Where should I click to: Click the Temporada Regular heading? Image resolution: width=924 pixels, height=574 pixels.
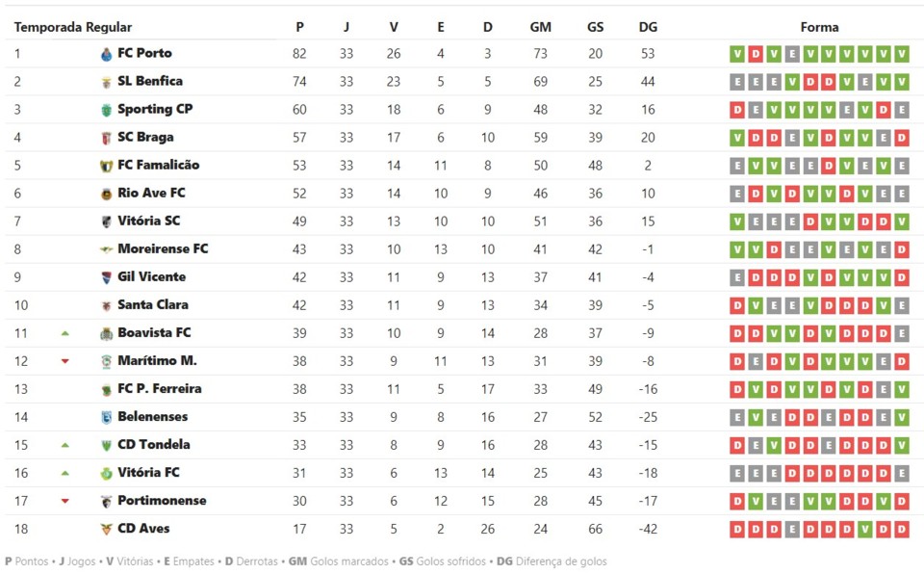[73, 27]
